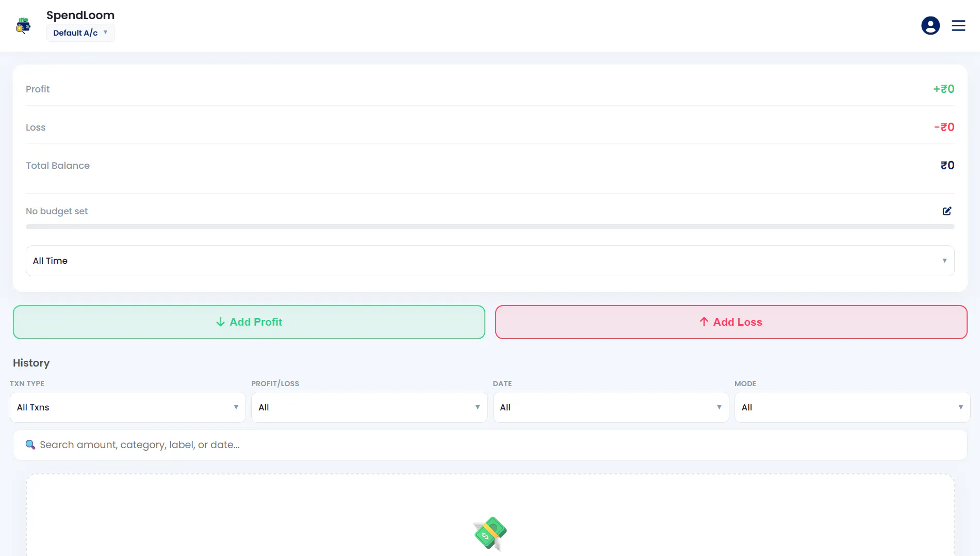Click the PROFIT/LOSS filter label
This screenshot has width=980, height=556.
275,384
